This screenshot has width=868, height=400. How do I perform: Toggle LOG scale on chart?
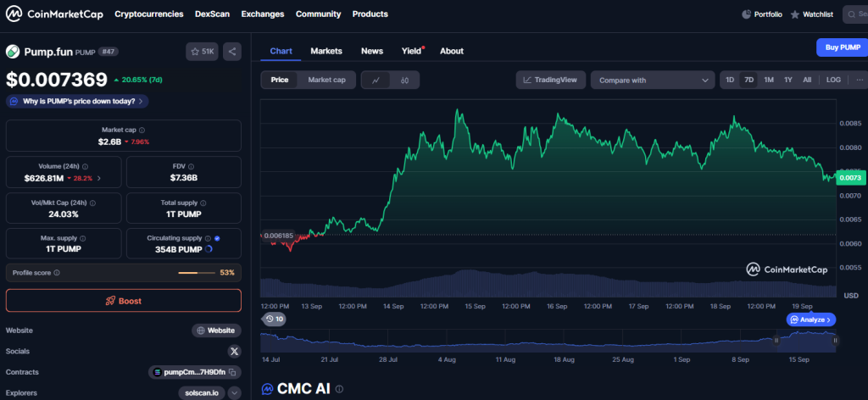(x=833, y=80)
